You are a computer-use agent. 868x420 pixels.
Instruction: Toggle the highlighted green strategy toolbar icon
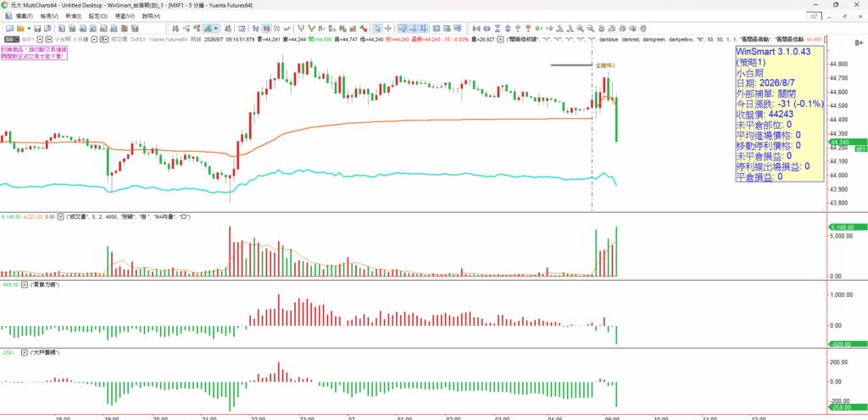pyautogui.click(x=208, y=28)
